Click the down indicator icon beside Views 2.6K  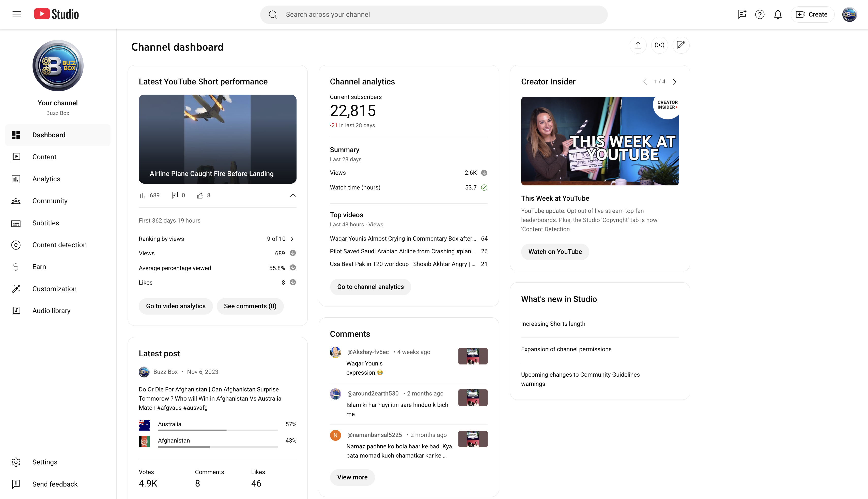[x=484, y=173]
